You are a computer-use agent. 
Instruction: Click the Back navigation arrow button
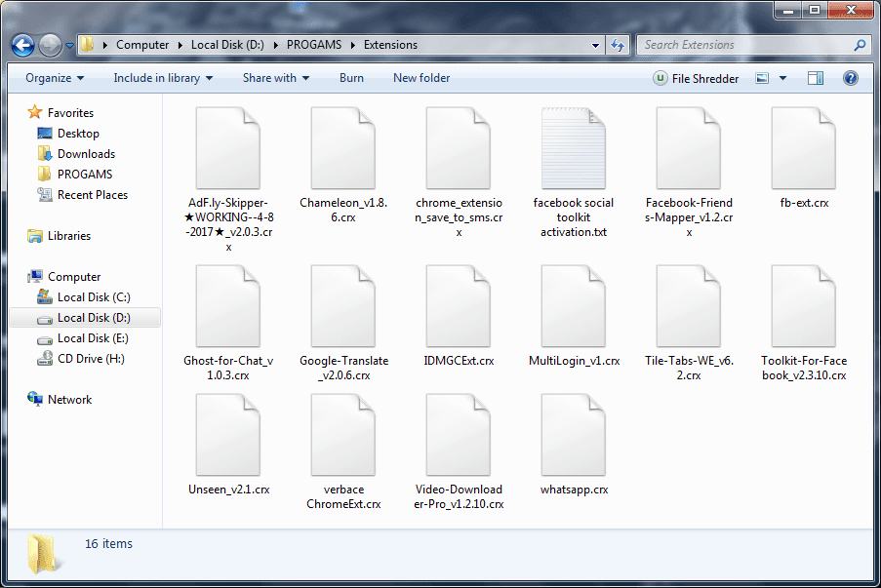click(23, 45)
